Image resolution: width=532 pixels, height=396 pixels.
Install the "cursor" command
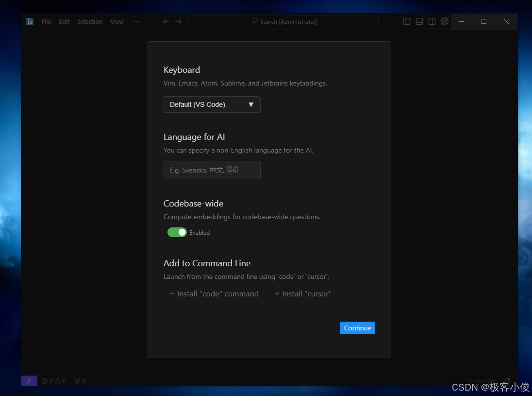coord(302,294)
